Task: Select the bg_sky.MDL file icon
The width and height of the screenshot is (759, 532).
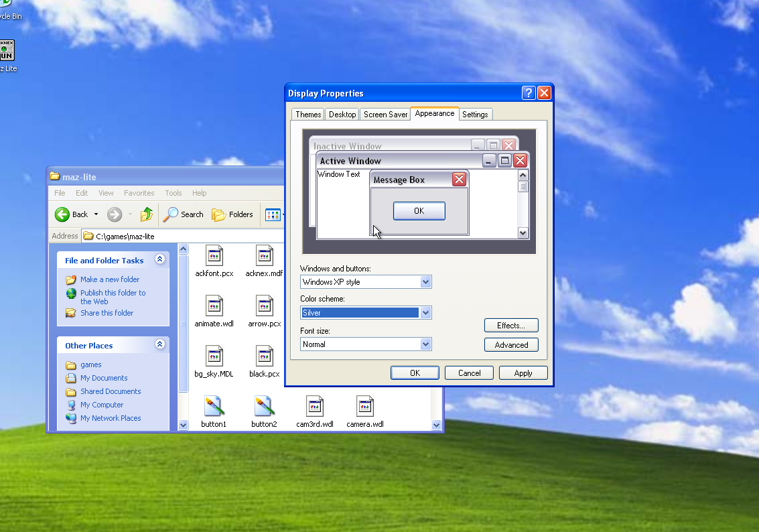Action: [214, 356]
